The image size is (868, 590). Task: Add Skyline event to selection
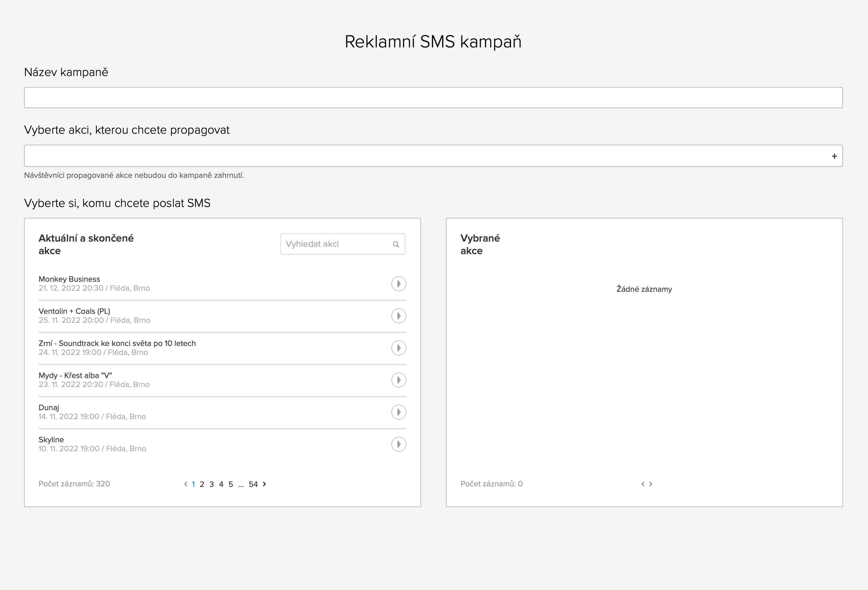tap(399, 444)
